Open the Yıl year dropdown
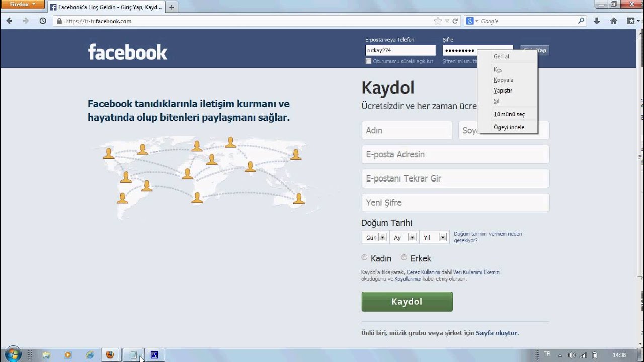This screenshot has width=644, height=362. coord(435,237)
